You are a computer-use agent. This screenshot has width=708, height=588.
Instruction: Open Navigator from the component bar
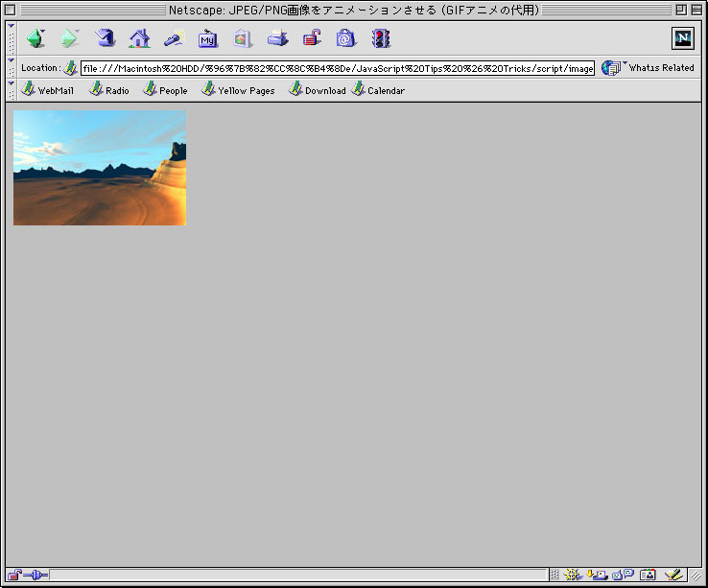click(x=573, y=575)
